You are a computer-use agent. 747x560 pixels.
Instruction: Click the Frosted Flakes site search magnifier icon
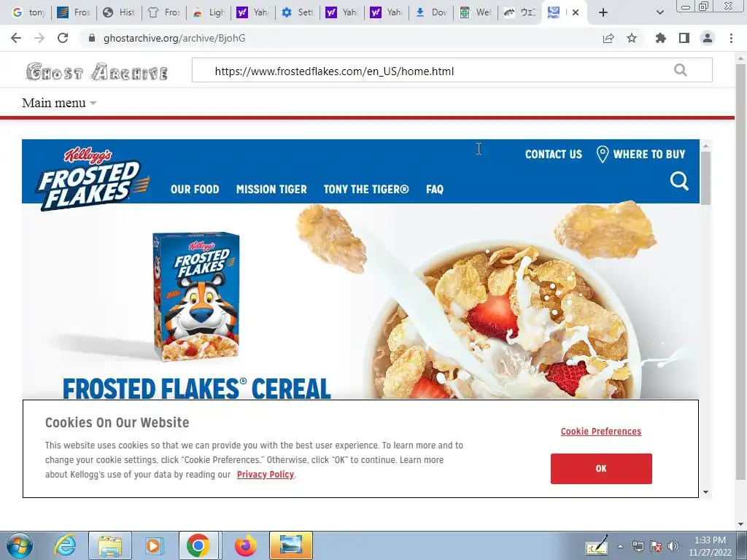click(679, 182)
